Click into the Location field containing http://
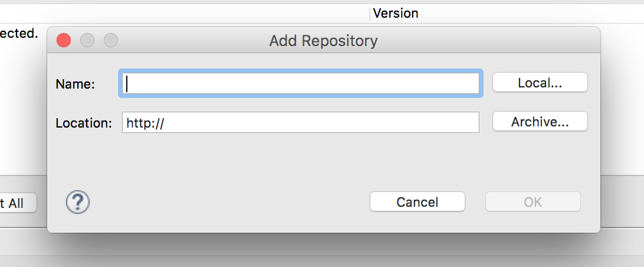644x267 pixels. (301, 122)
